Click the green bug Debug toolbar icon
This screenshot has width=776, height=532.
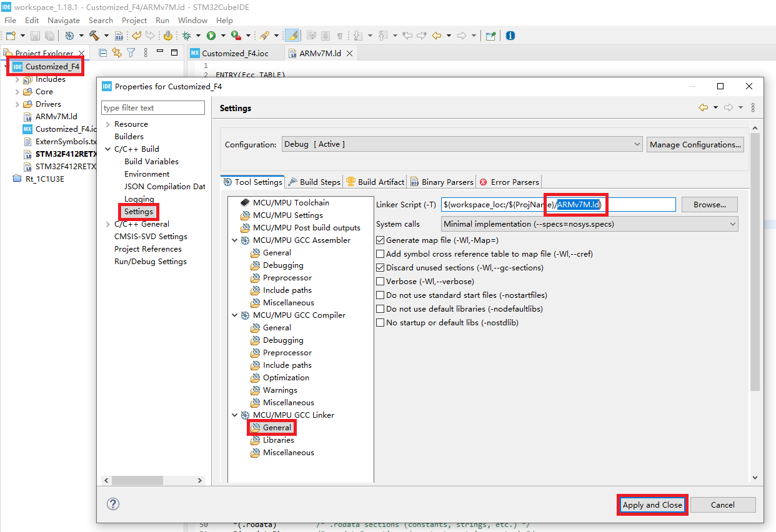186,36
